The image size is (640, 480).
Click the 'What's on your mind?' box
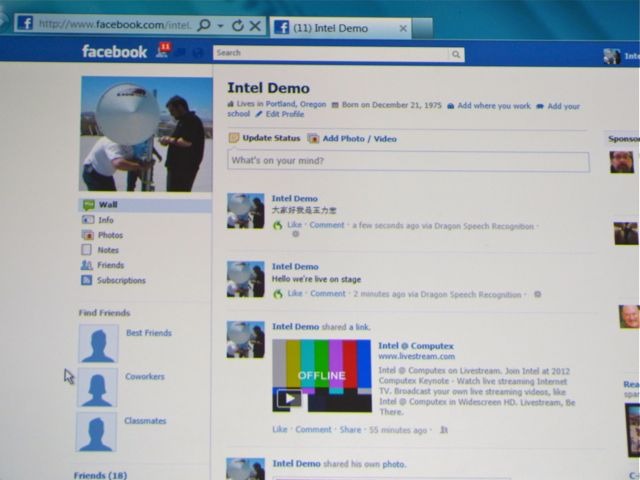(408, 161)
